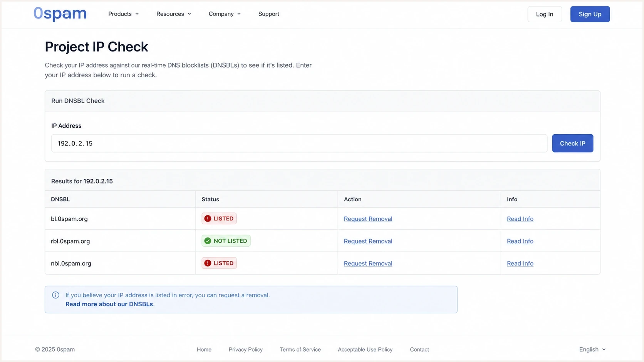644x362 pixels.
Task: Click the Action column header
Action: coord(419,199)
